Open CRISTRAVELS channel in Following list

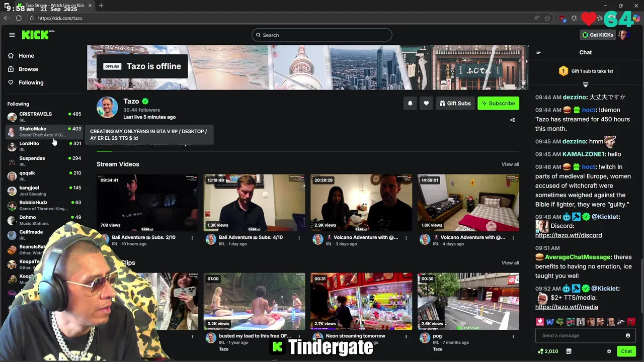(x=44, y=117)
